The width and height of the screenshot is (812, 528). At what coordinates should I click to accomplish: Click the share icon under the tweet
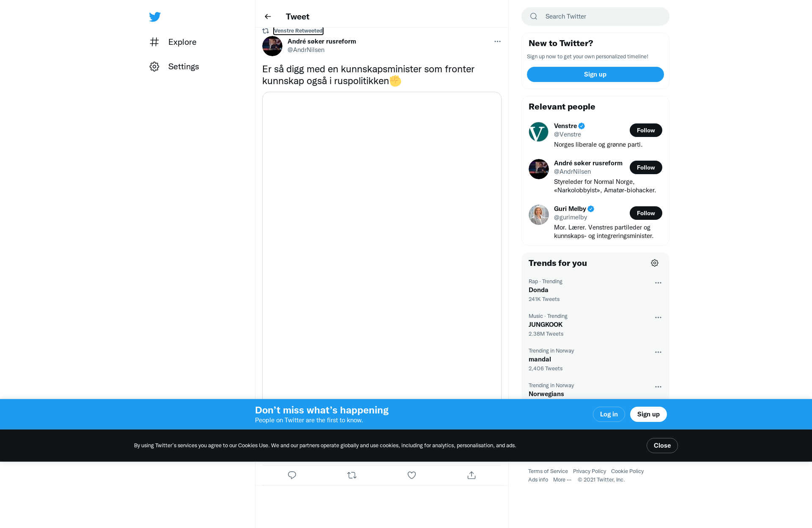[472, 475]
